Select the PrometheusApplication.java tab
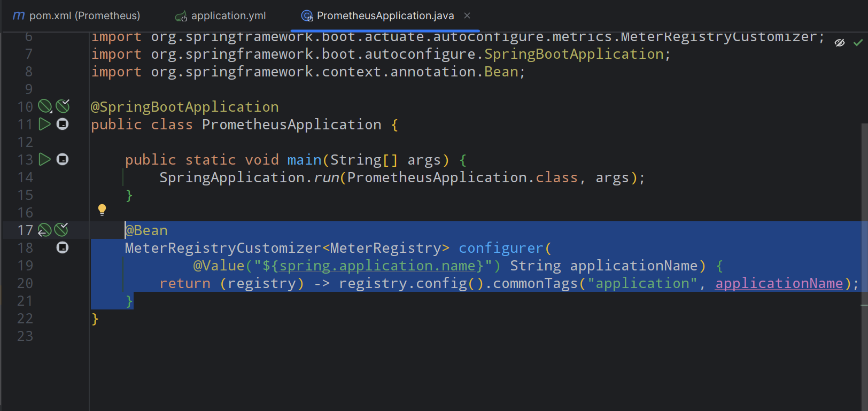This screenshot has width=868, height=411. pyautogui.click(x=385, y=15)
